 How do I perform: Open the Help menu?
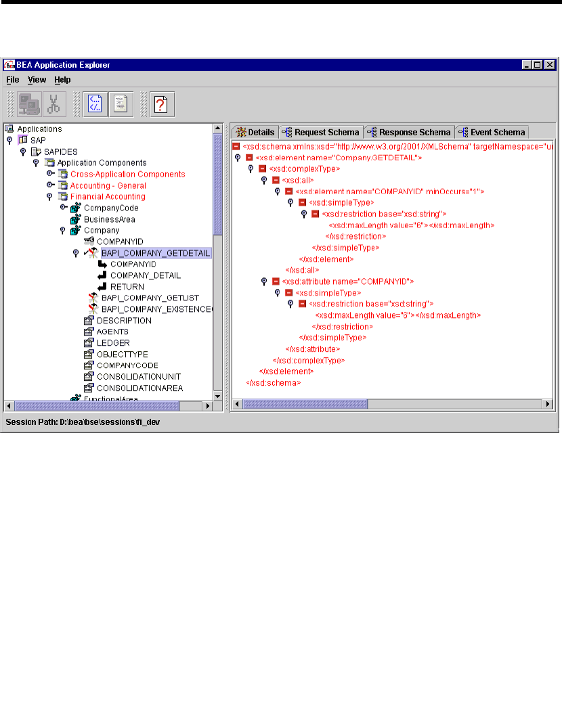[62, 80]
